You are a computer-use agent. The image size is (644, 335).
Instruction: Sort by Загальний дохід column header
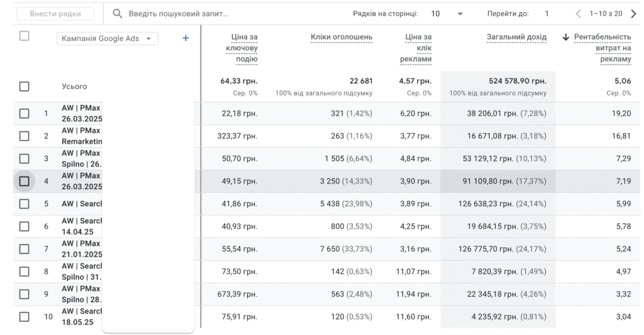[516, 37]
